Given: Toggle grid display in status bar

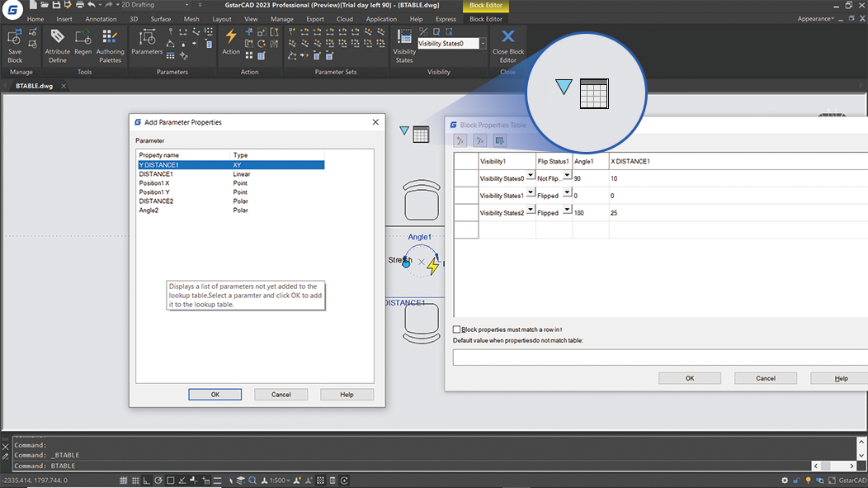Looking at the screenshot, I should [135, 481].
